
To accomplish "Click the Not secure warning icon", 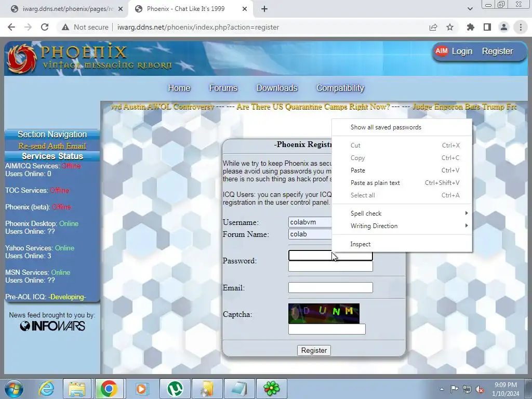I will (65, 27).
